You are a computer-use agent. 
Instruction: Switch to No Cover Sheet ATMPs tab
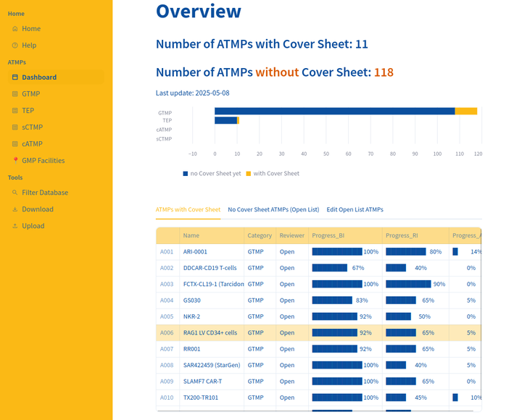(273, 209)
